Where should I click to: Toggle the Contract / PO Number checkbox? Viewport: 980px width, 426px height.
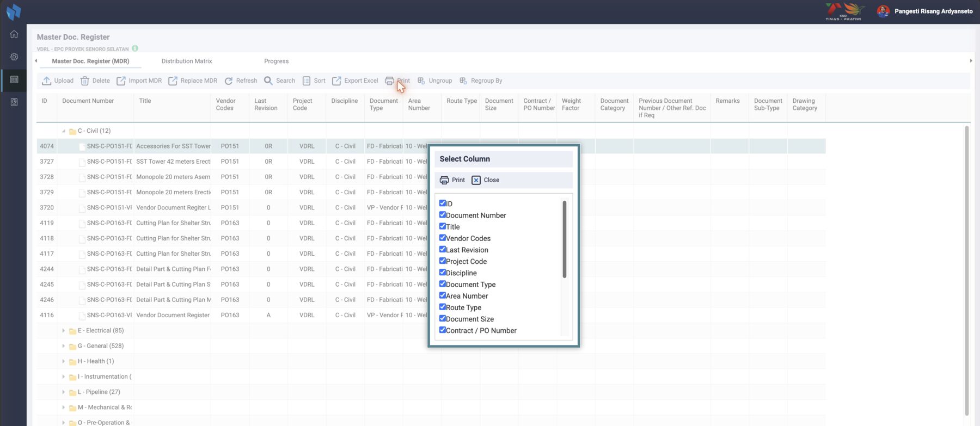pos(443,330)
